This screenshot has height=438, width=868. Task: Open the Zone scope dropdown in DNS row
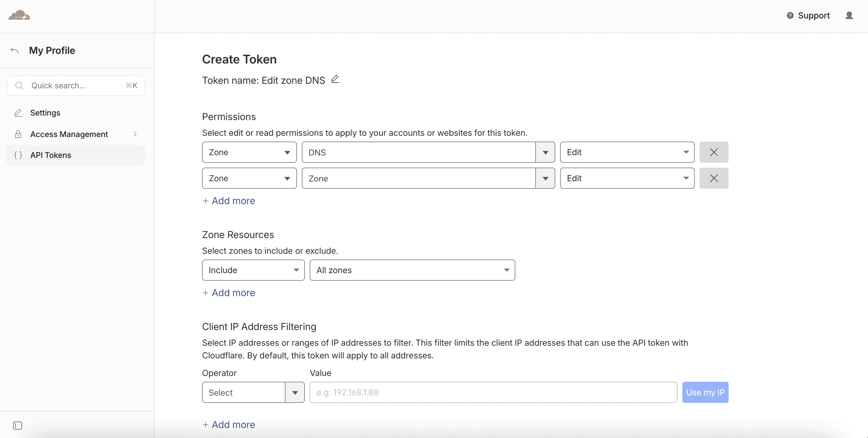click(x=249, y=152)
